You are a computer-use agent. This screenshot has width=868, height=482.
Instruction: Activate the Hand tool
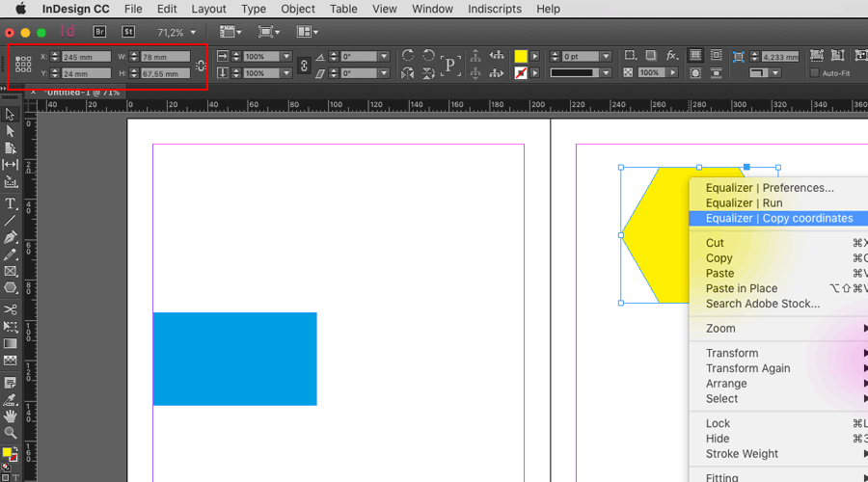pyautogui.click(x=11, y=416)
